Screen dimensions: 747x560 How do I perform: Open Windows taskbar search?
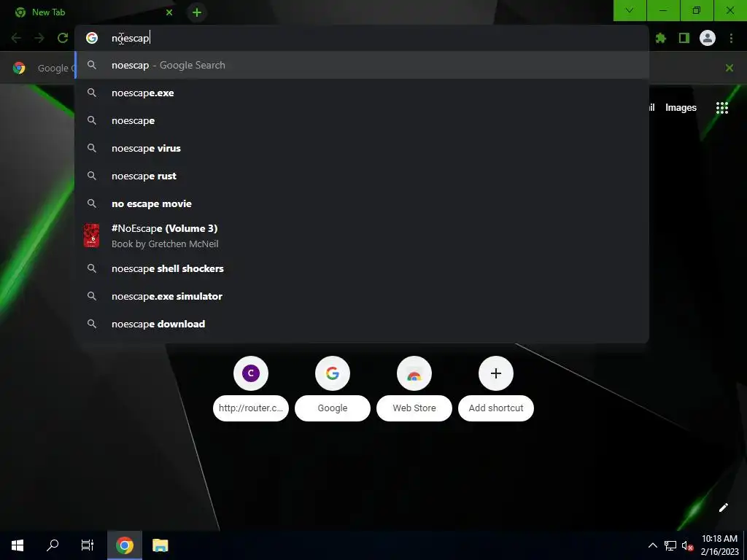[x=53, y=545]
